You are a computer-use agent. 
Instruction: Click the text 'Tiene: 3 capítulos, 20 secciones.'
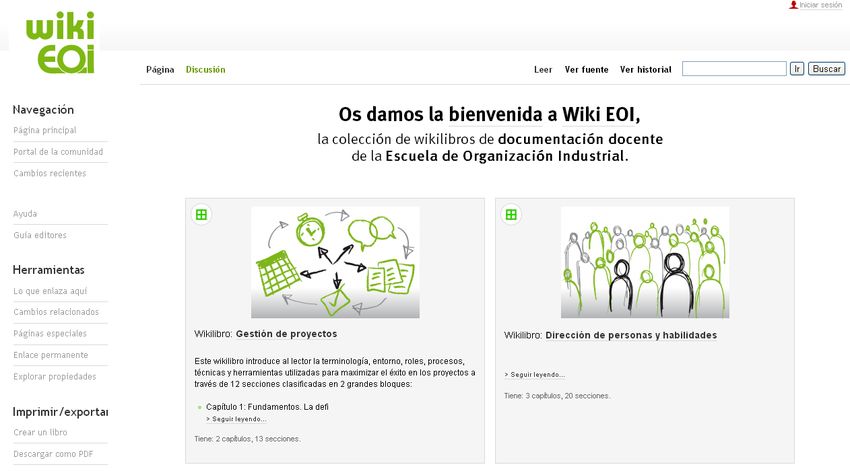(x=557, y=396)
